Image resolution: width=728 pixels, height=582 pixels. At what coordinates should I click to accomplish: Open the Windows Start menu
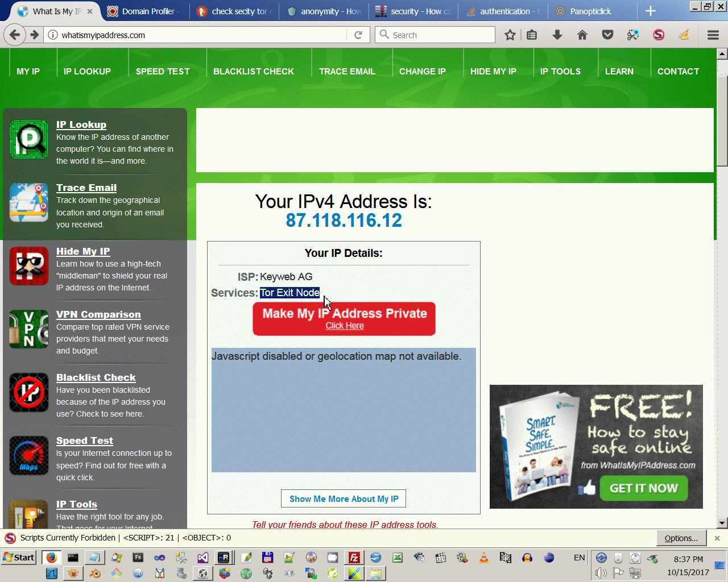[19, 558]
